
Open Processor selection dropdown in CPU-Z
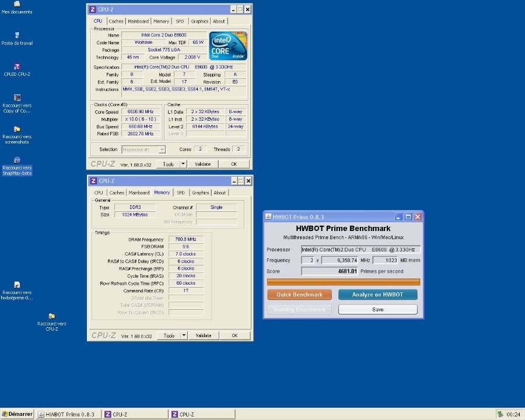point(143,149)
